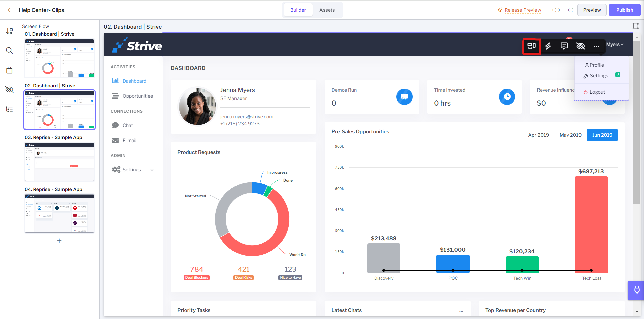Viewport: 644px width, 319px height.
Task: Click the red Tech Loss bar
Action: pos(591,225)
